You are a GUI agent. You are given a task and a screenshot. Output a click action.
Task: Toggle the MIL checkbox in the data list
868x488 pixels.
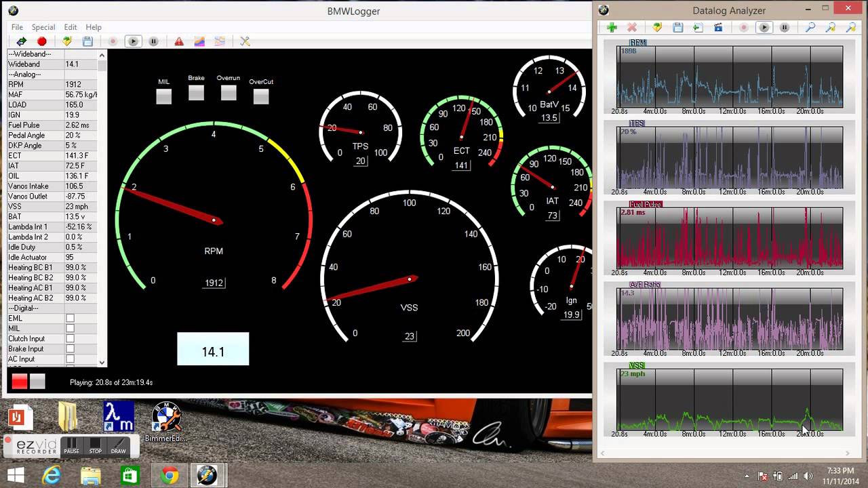[x=70, y=329]
